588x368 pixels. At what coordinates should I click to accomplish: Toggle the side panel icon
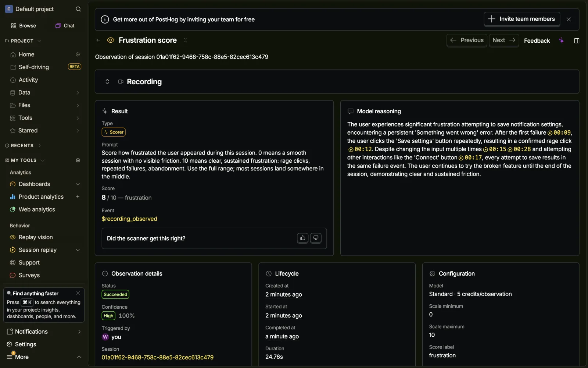click(577, 40)
